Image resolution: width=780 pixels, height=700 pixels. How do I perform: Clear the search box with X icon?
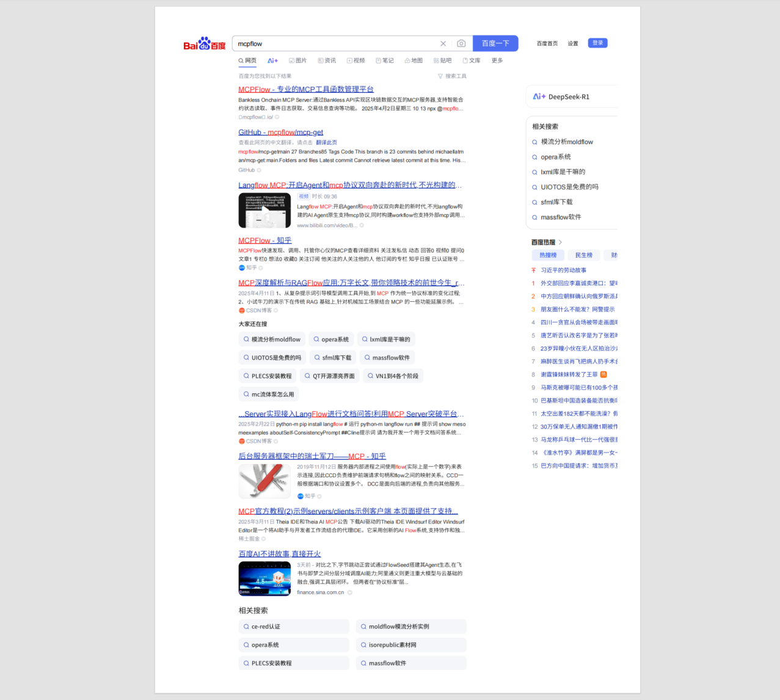443,43
